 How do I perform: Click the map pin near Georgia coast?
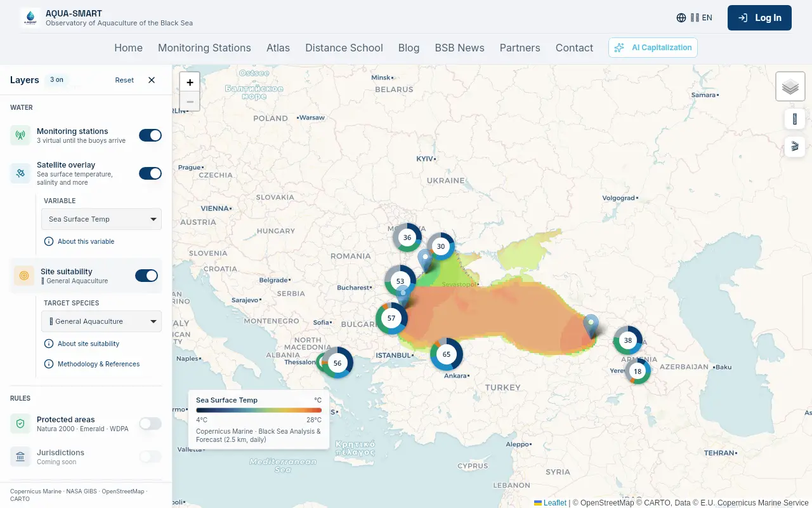[x=591, y=326]
